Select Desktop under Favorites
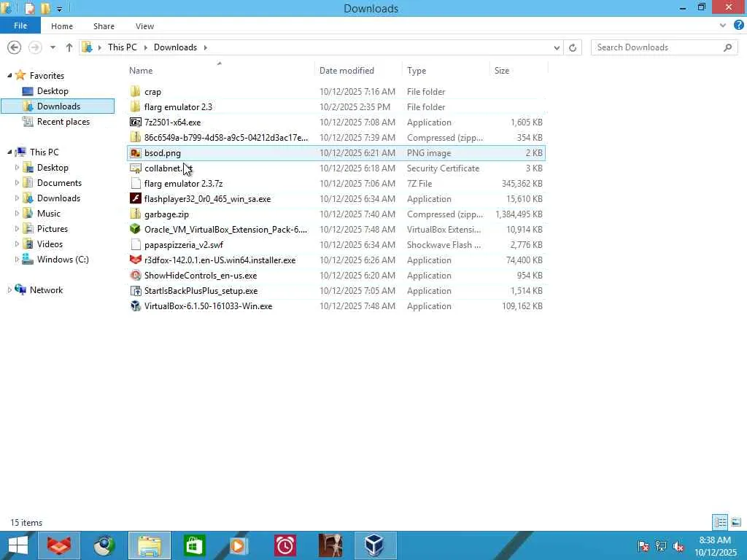Screen dimensions: 747x560 pos(53,91)
